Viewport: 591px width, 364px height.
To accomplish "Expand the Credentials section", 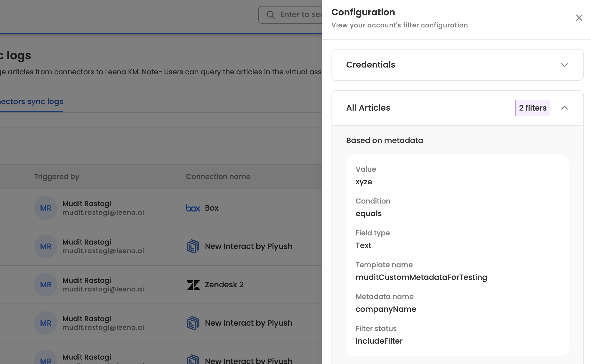I will (x=564, y=65).
